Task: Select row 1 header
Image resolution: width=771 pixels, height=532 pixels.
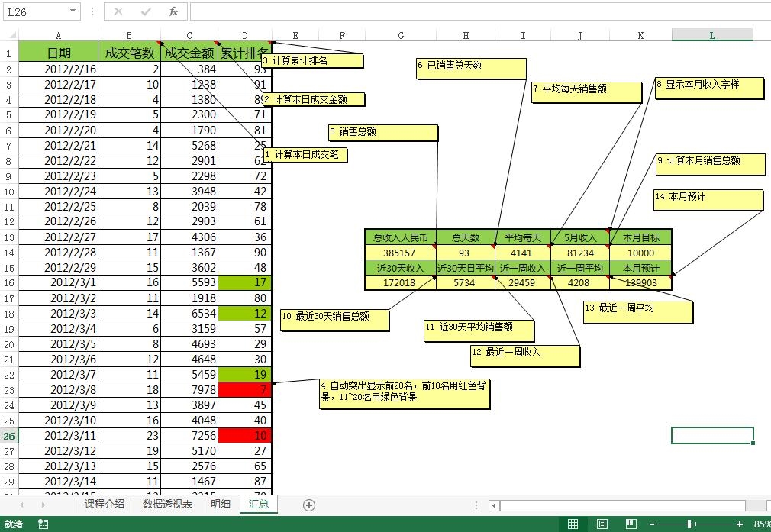Action: [9, 53]
